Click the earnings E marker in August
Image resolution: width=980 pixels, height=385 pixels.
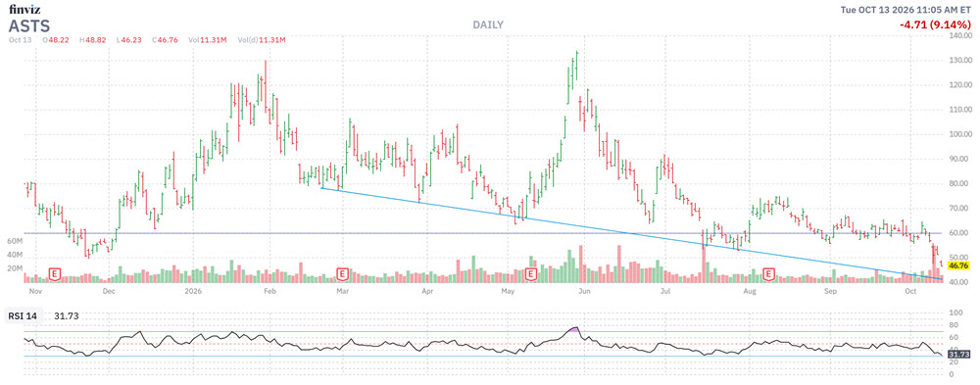point(769,273)
